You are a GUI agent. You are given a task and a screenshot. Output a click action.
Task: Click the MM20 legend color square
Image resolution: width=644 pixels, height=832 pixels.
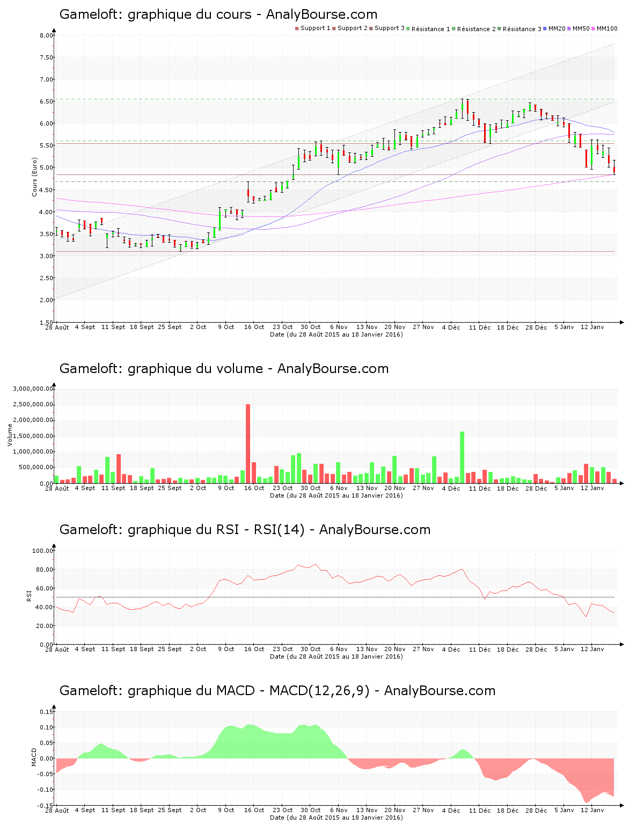545,28
